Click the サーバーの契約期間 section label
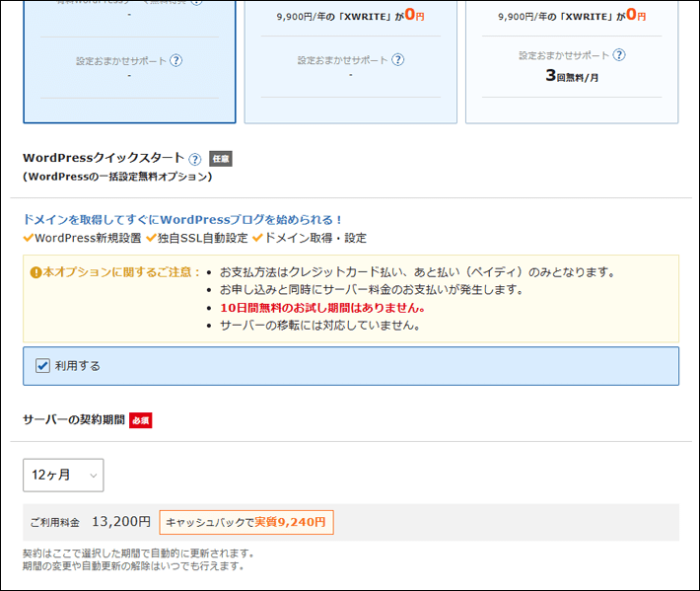Screen dimensions: 700x591 74,419
